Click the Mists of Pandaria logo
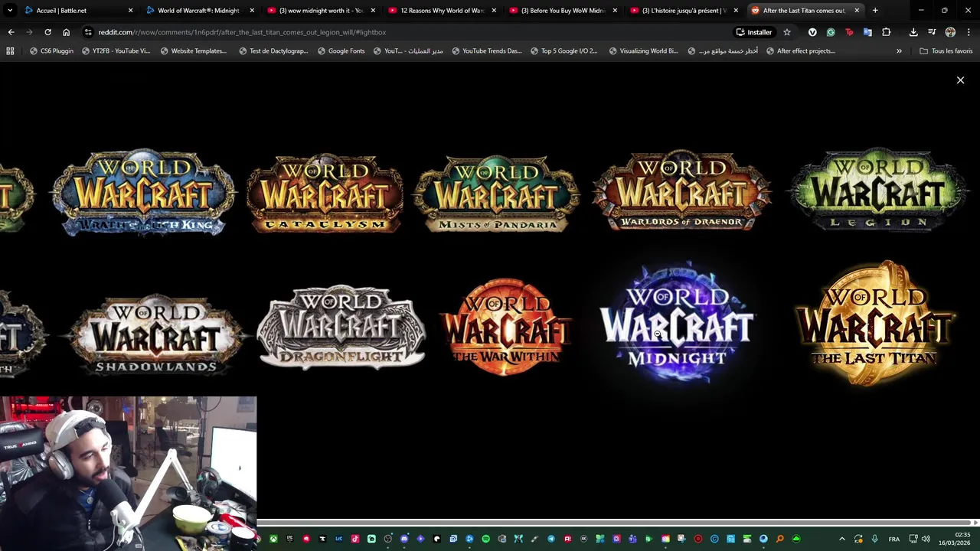 point(497,194)
